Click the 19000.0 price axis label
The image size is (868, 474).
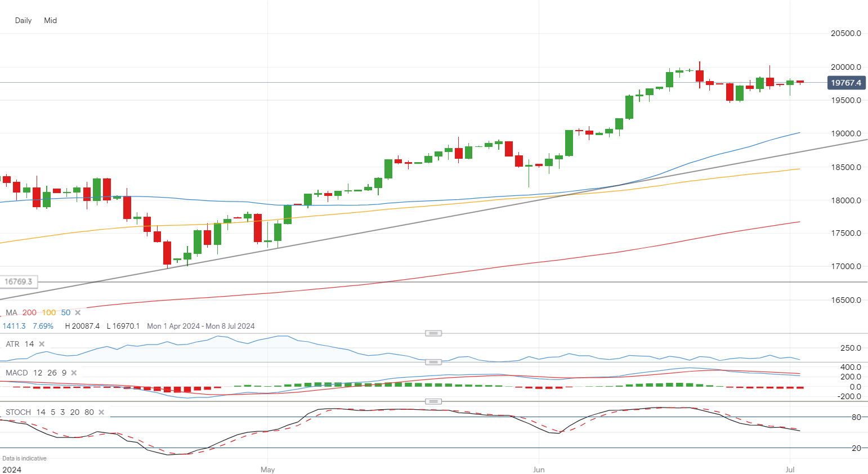point(846,133)
